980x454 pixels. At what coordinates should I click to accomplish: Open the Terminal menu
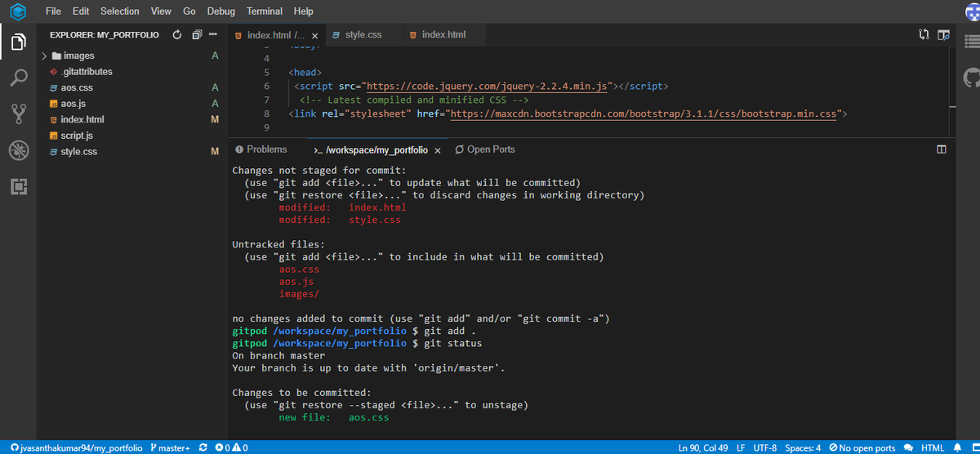(x=265, y=11)
